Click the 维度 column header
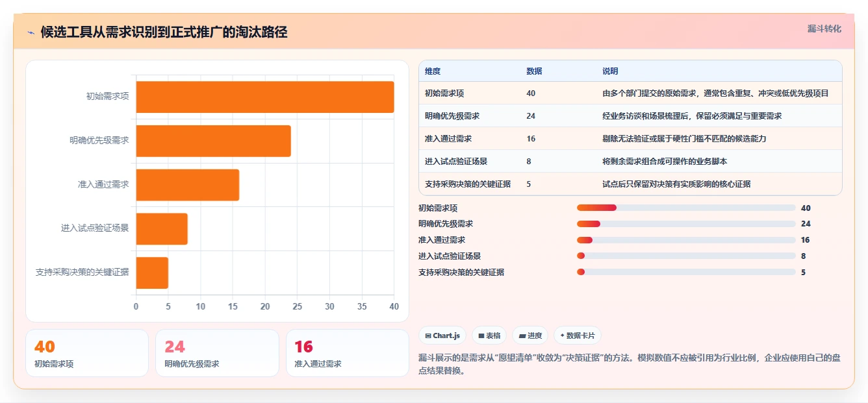The image size is (868, 403). point(433,71)
